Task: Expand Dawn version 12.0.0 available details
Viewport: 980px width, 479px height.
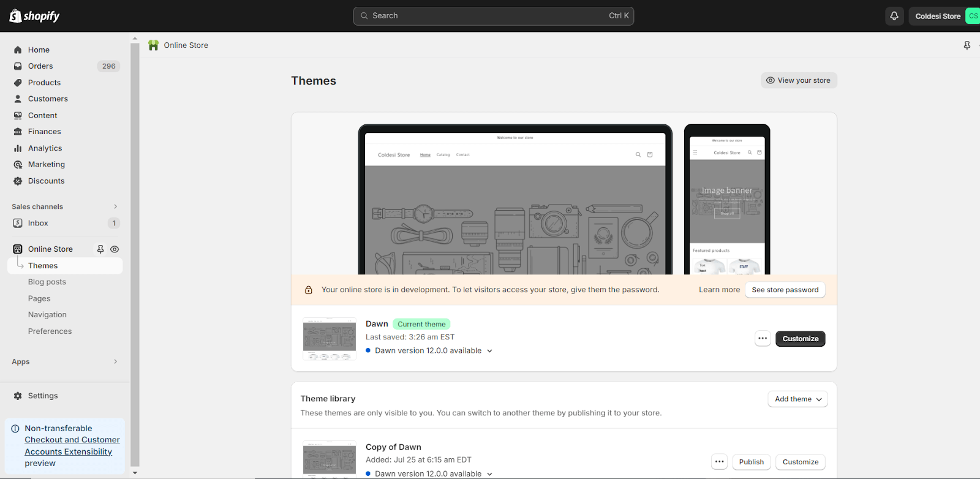Action: [x=489, y=351]
